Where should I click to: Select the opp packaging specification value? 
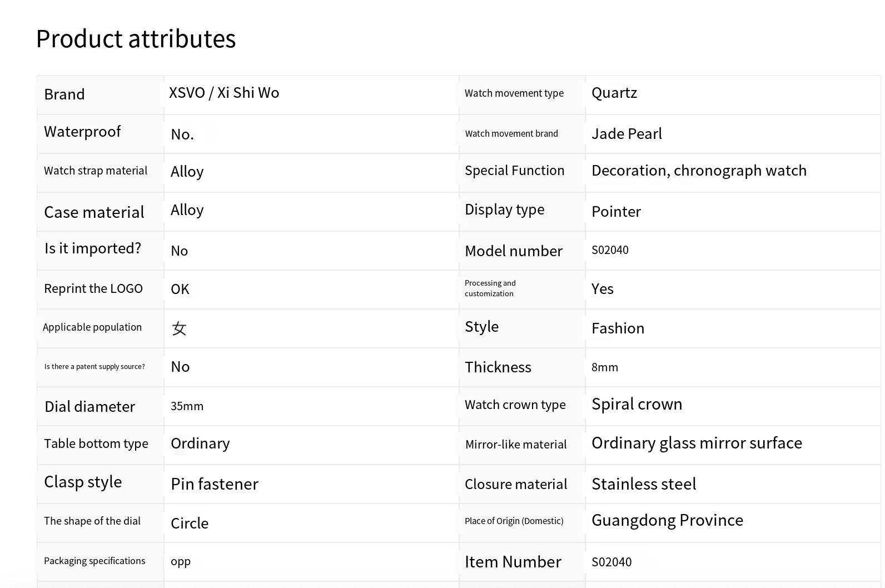[x=181, y=561]
